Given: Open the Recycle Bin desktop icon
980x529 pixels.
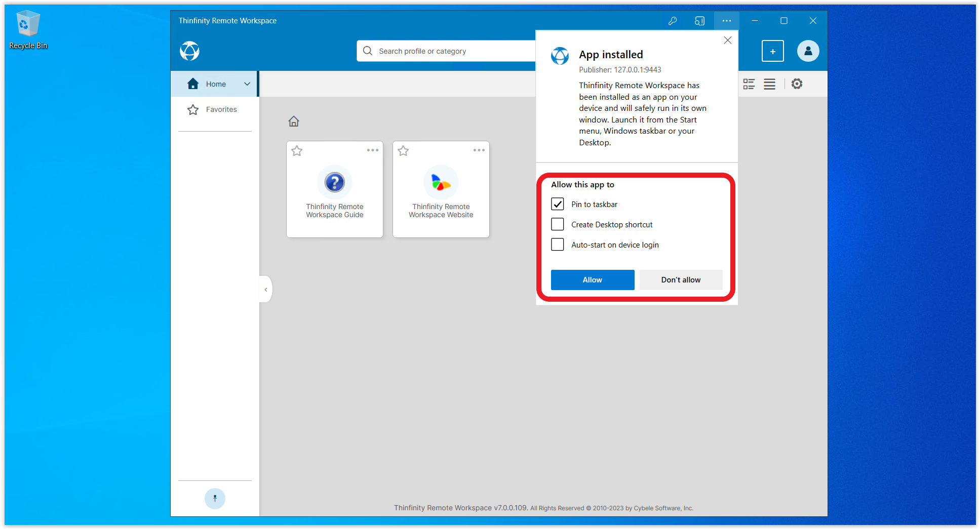Looking at the screenshot, I should (28, 30).
